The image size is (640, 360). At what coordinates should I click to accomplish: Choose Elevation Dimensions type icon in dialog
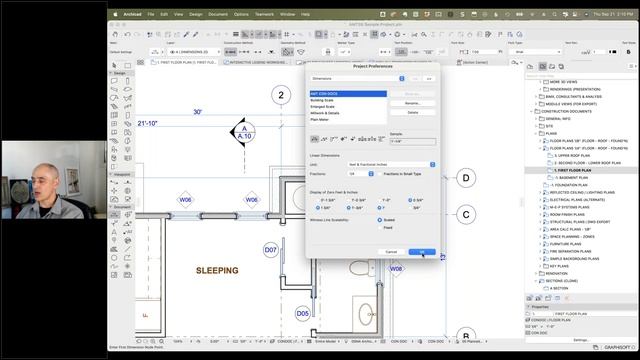click(353, 139)
